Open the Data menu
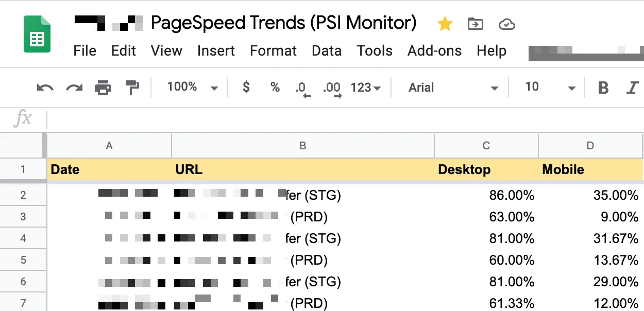 [327, 50]
